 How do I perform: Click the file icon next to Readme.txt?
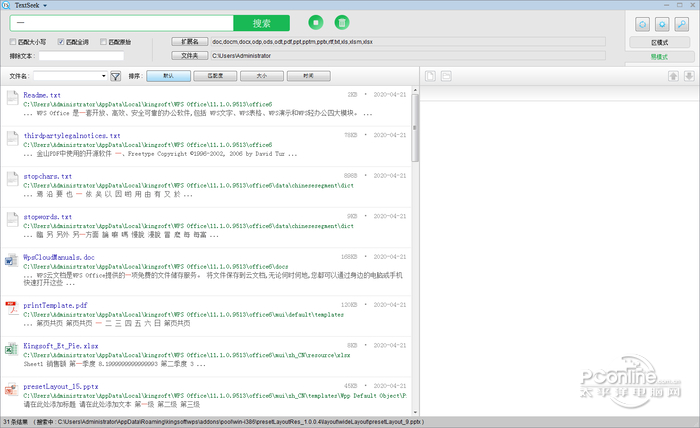[x=12, y=97]
